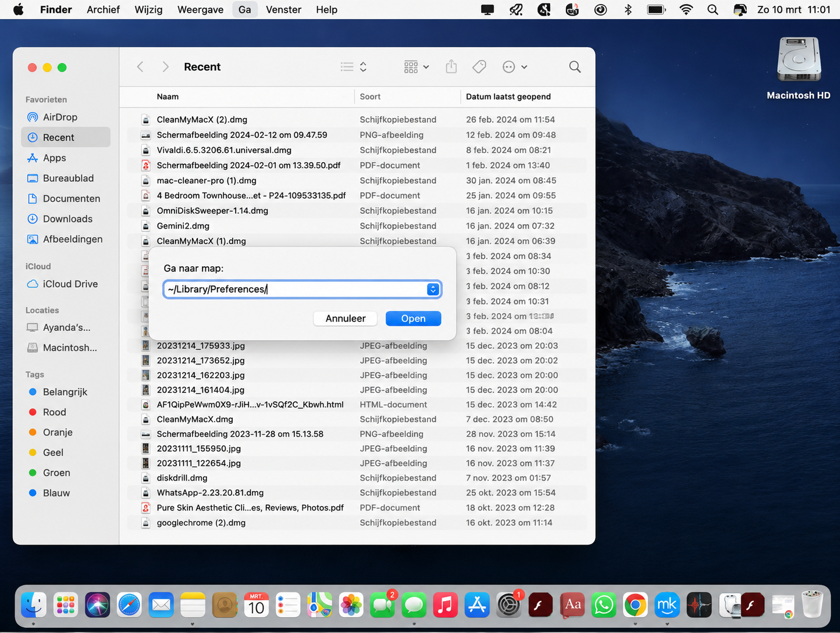Click the Finder search magnifier icon

(x=575, y=67)
